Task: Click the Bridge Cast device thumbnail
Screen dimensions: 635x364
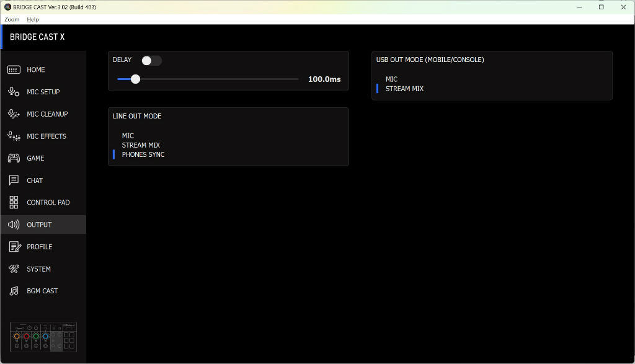Action: point(43,337)
